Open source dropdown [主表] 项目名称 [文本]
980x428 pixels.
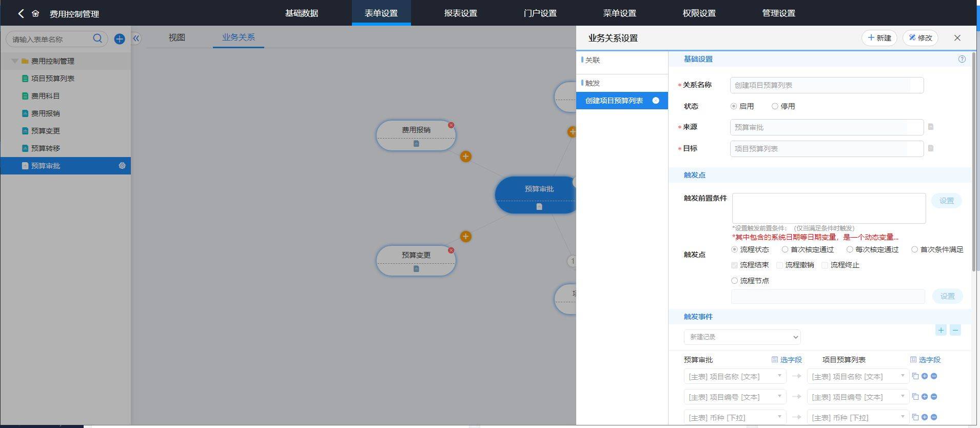pyautogui.click(x=735, y=377)
